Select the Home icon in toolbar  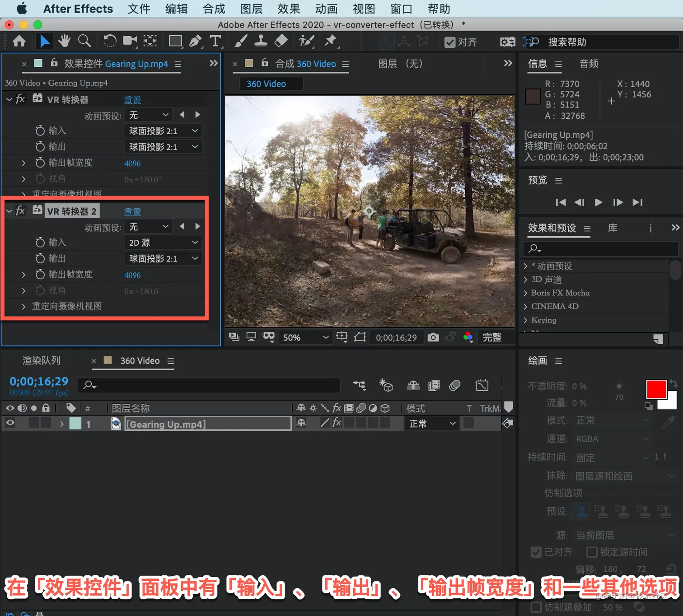coord(19,42)
